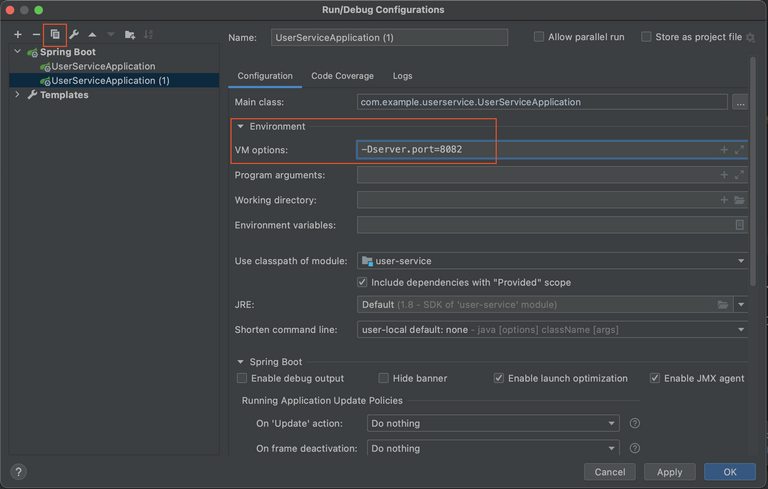
Task: Switch to the Logs tab
Action: 402,76
